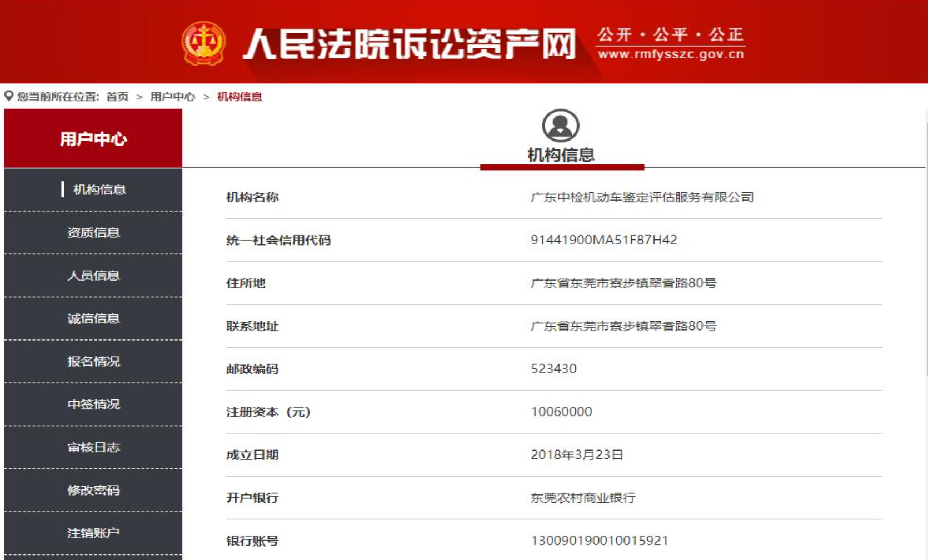The height and width of the screenshot is (560, 928).
Task: Click the 住所地 address value
Action: click(x=623, y=283)
